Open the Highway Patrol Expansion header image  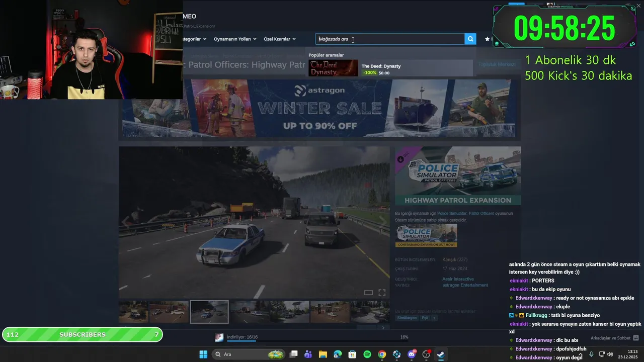458,176
